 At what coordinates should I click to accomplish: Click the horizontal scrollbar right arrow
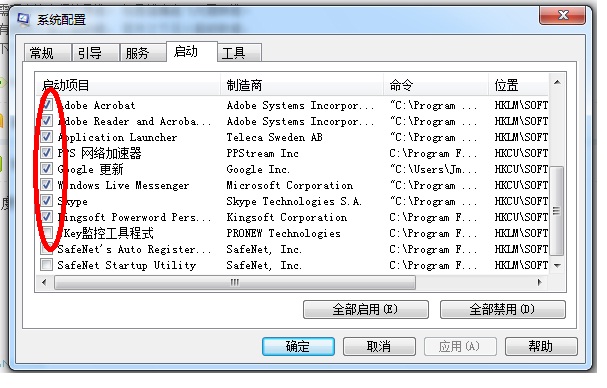540,282
